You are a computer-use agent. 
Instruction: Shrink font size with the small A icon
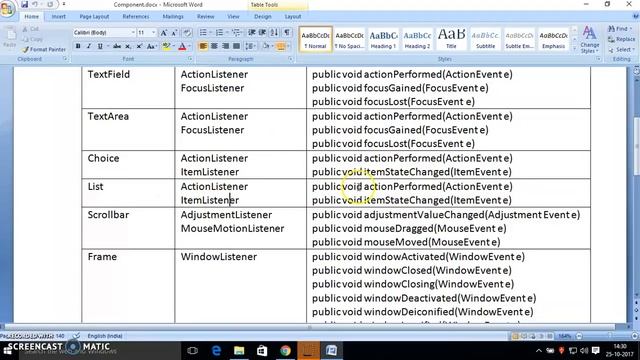(174, 33)
